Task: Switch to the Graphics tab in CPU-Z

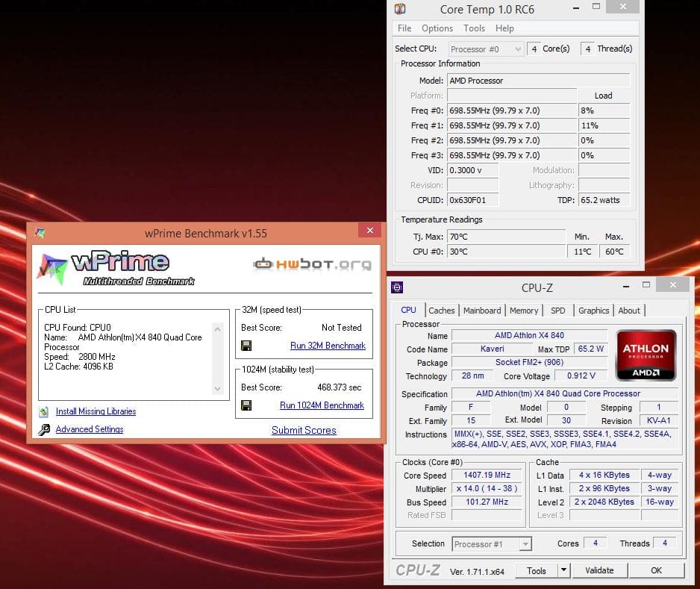Action: click(594, 311)
